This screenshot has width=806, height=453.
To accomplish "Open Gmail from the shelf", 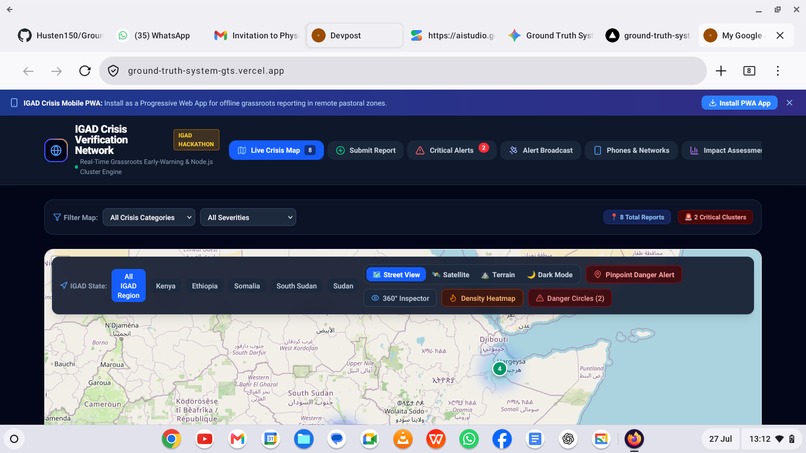I will pyautogui.click(x=237, y=439).
